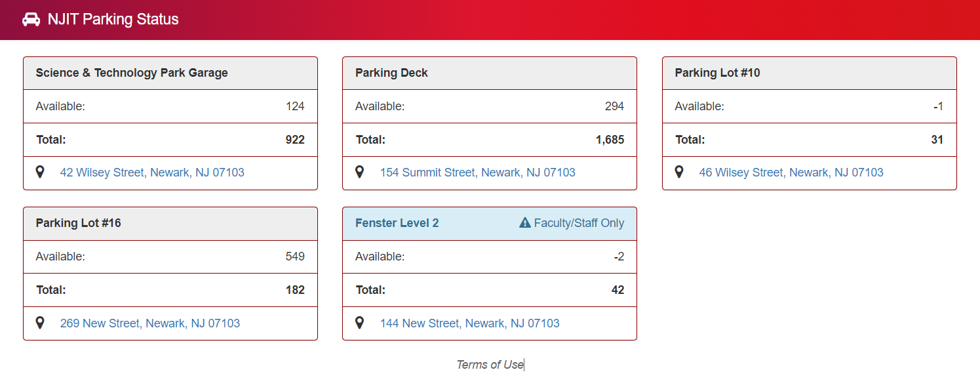Click Available label in Science & Technology Garage

tap(60, 106)
